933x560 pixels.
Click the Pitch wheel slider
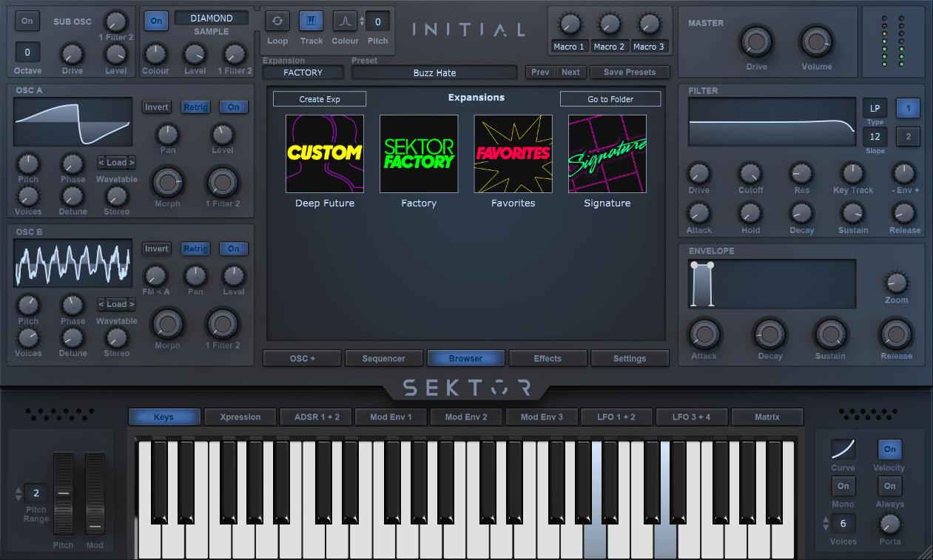[x=64, y=495]
